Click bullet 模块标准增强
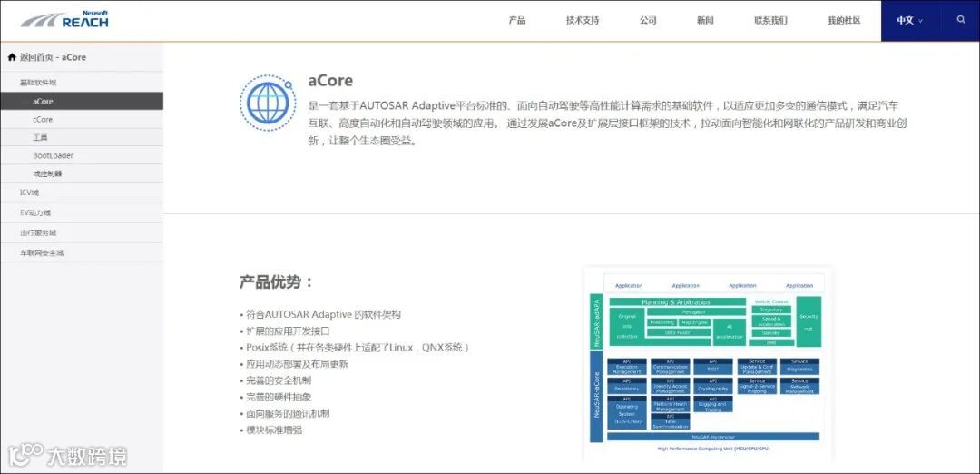This screenshot has height=474, width=980. pyautogui.click(x=270, y=430)
